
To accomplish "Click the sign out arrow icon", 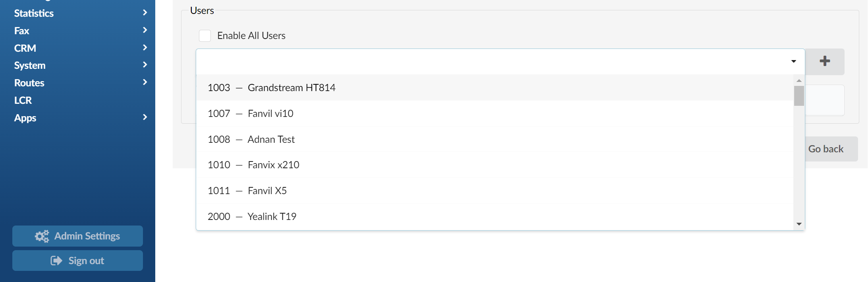I will point(56,261).
